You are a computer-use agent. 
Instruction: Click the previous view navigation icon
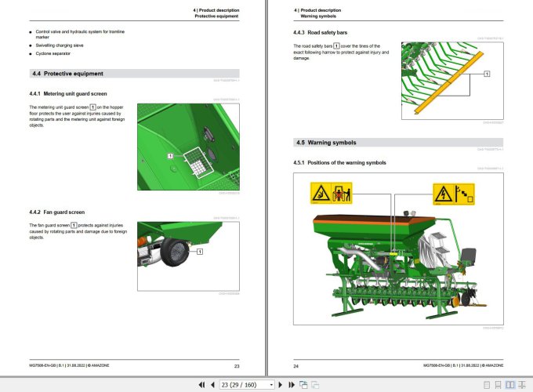point(303,385)
